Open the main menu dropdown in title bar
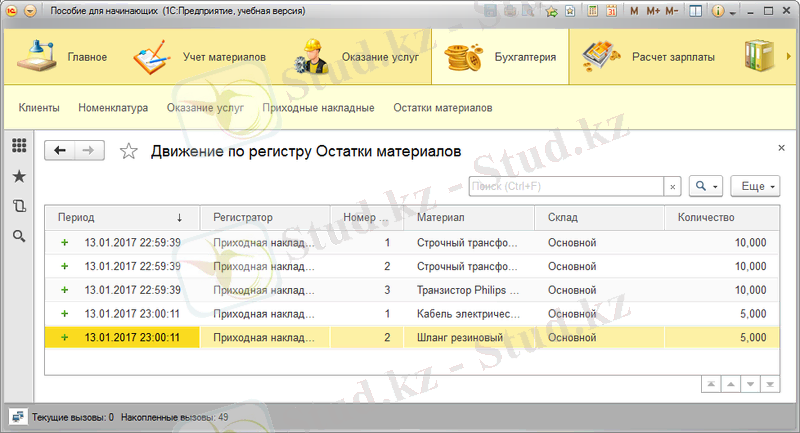The height and width of the screenshot is (433, 800). [x=30, y=11]
